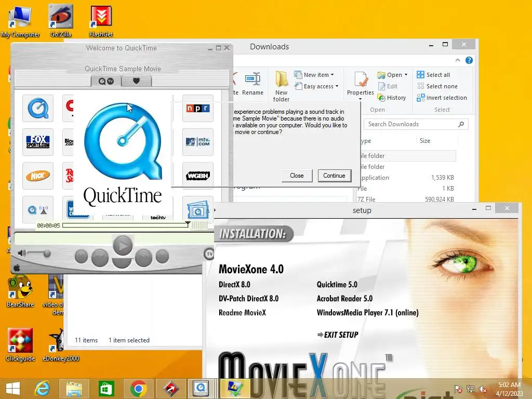Sort by the Size column header
This screenshot has width=532, height=399.
click(x=425, y=140)
